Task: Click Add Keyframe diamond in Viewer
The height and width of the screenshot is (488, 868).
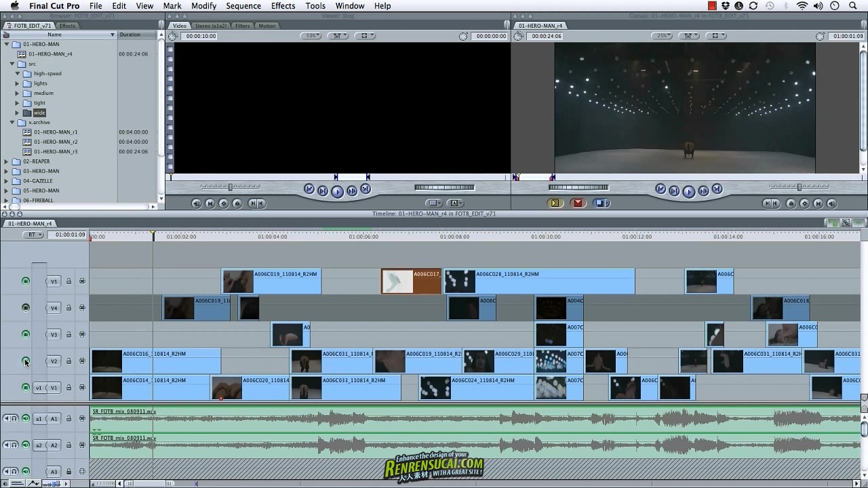Action: pos(224,203)
